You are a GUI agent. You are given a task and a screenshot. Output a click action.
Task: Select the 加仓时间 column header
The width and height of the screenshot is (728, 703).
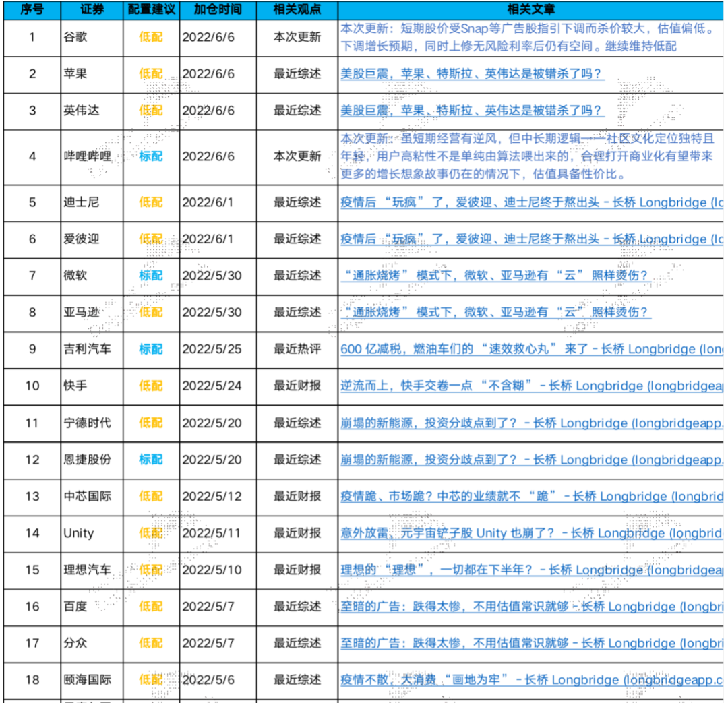tap(218, 9)
